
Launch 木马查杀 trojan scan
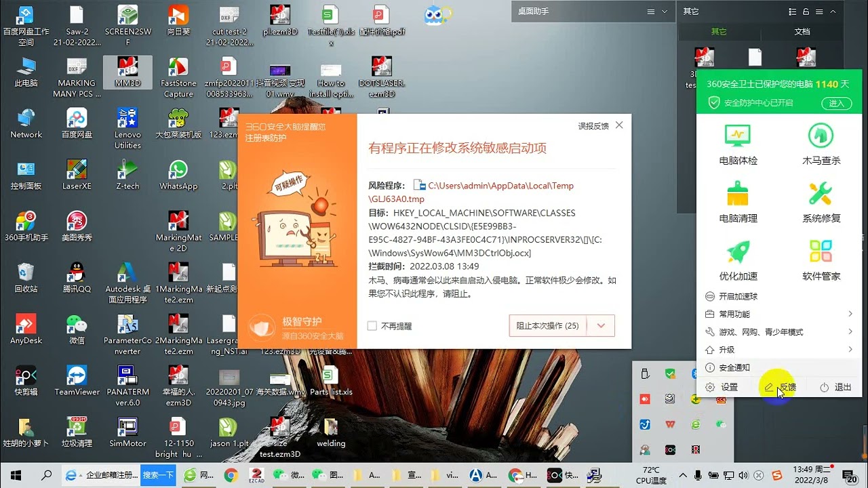(821, 144)
